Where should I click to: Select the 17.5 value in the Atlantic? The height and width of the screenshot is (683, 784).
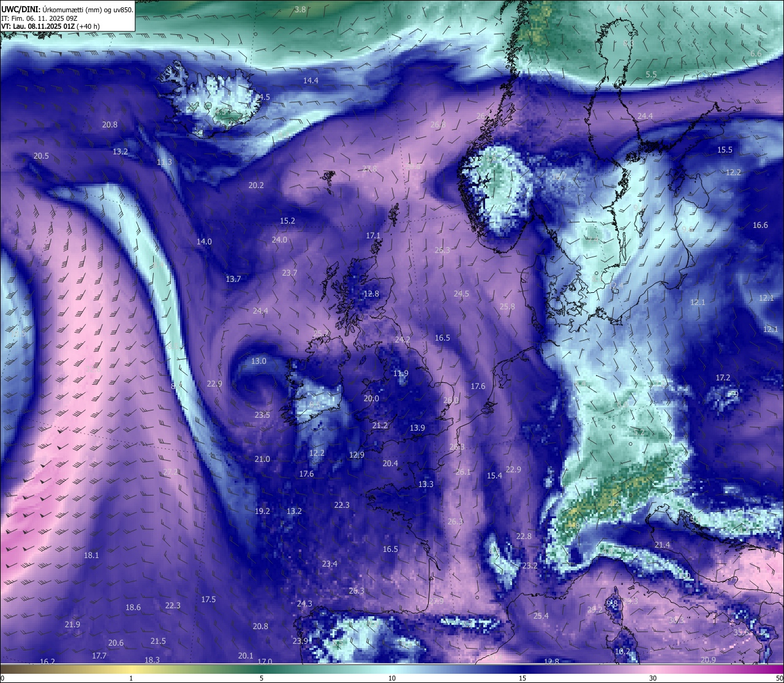click(208, 600)
